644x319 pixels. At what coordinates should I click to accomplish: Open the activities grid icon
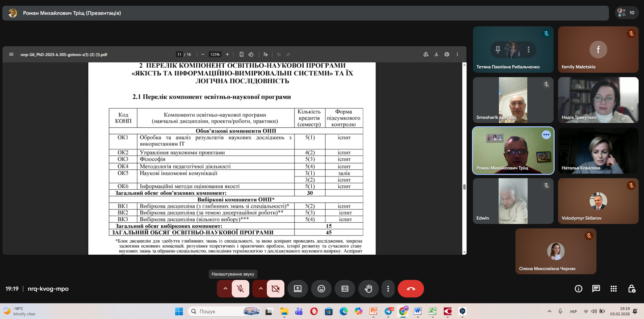tap(614, 289)
